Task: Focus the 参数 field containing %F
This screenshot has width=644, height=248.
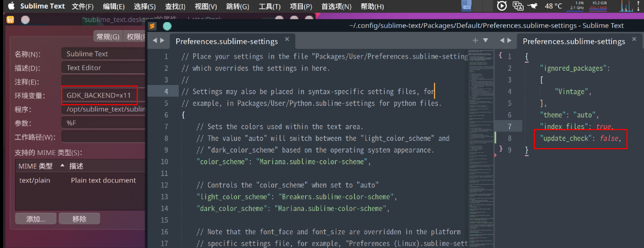Action: point(104,123)
